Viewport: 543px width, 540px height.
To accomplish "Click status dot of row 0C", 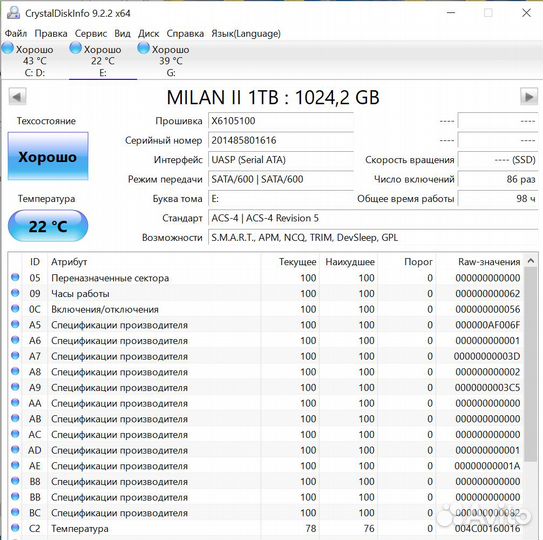I will tap(15, 308).
